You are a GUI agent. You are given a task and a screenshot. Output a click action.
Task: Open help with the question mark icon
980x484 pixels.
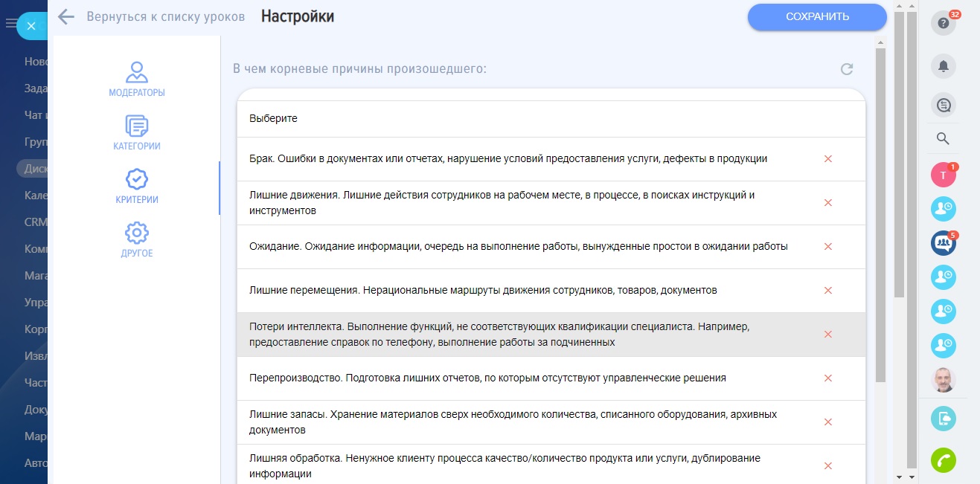coord(944,23)
